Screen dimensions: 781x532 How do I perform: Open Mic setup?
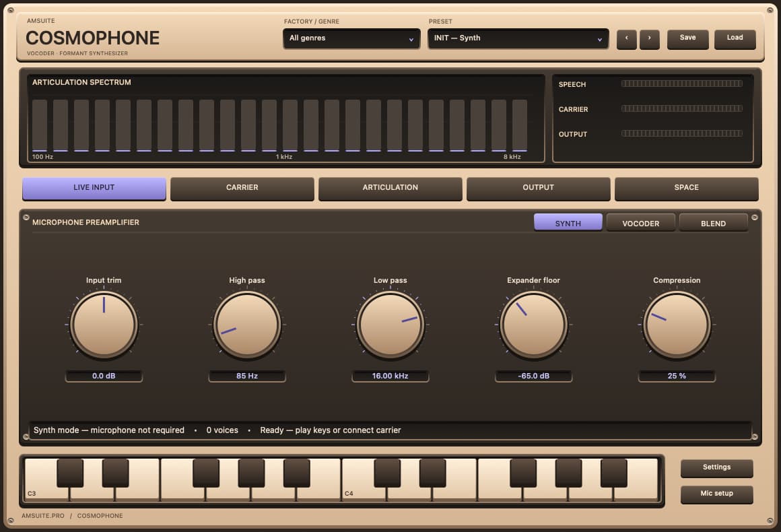(717, 494)
